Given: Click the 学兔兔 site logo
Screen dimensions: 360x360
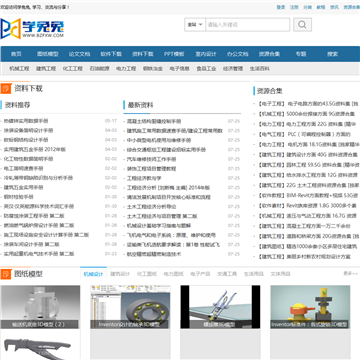Looking at the screenshot, I should [x=32, y=28].
